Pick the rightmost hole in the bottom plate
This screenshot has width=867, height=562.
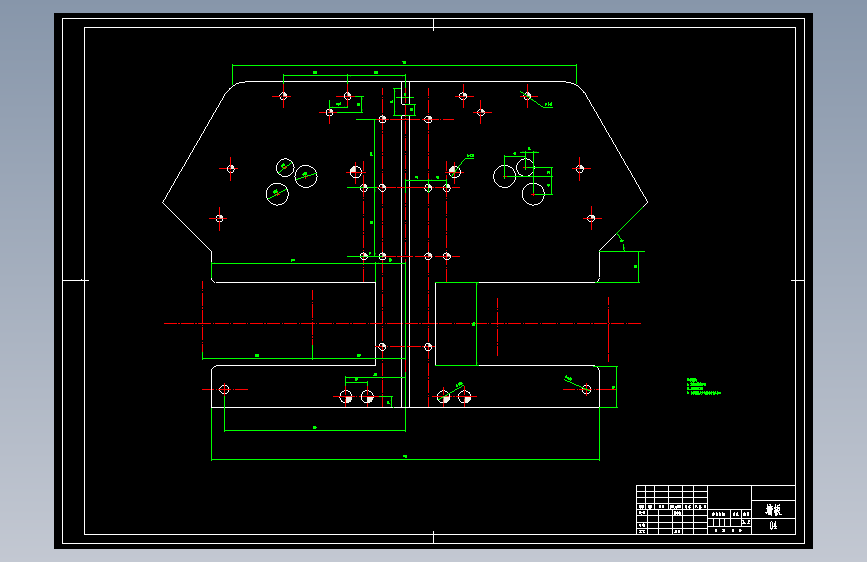(586, 389)
